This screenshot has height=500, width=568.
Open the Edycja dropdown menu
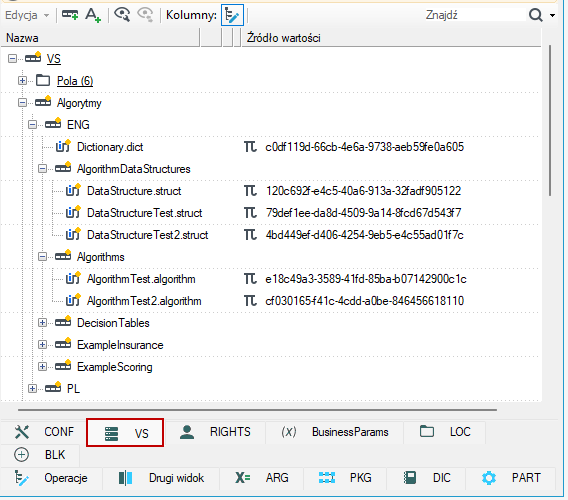27,15
